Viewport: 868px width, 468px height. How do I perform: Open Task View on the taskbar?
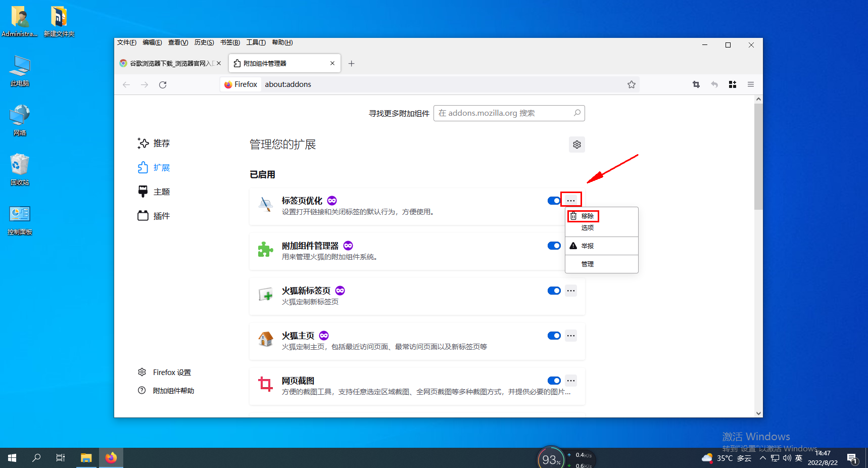pyautogui.click(x=61, y=458)
